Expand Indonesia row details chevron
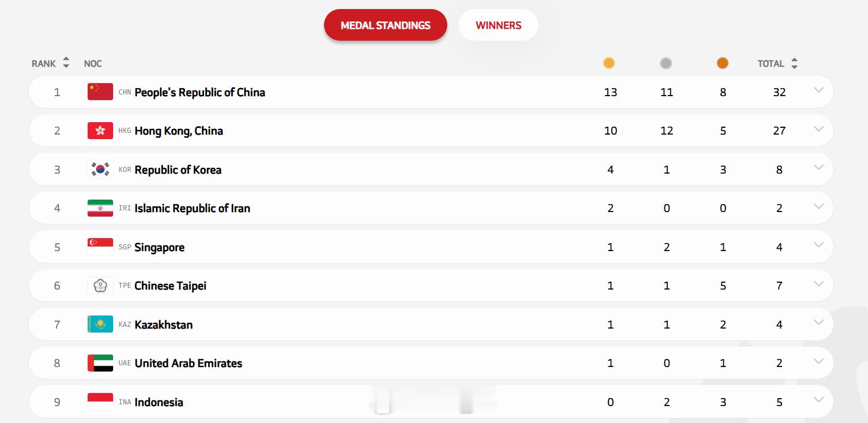This screenshot has height=423, width=868. [818, 400]
